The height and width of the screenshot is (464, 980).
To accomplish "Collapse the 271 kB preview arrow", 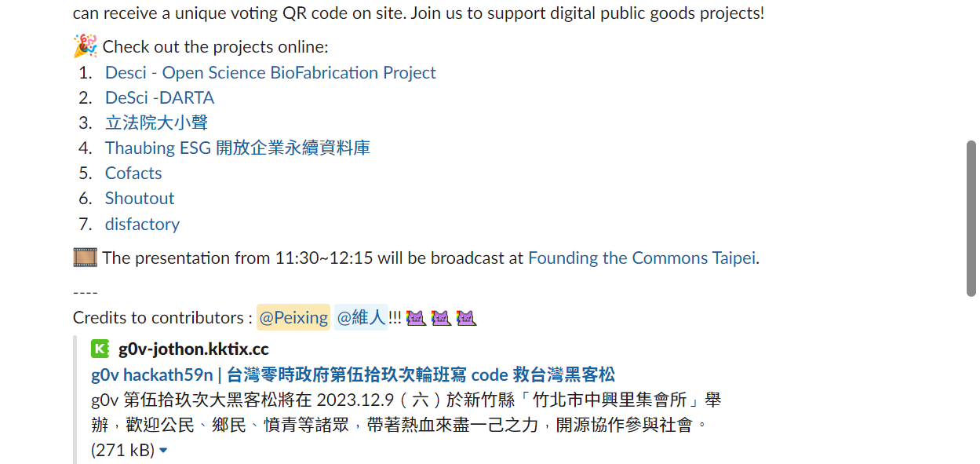I will (163, 451).
